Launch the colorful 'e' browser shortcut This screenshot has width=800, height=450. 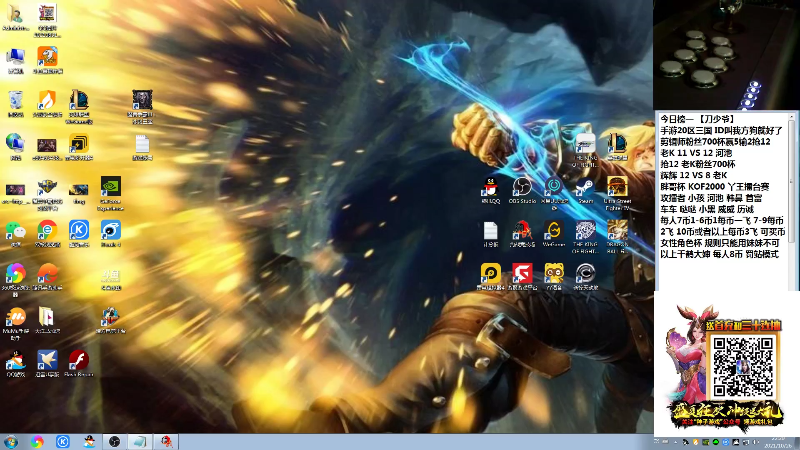(x=47, y=234)
